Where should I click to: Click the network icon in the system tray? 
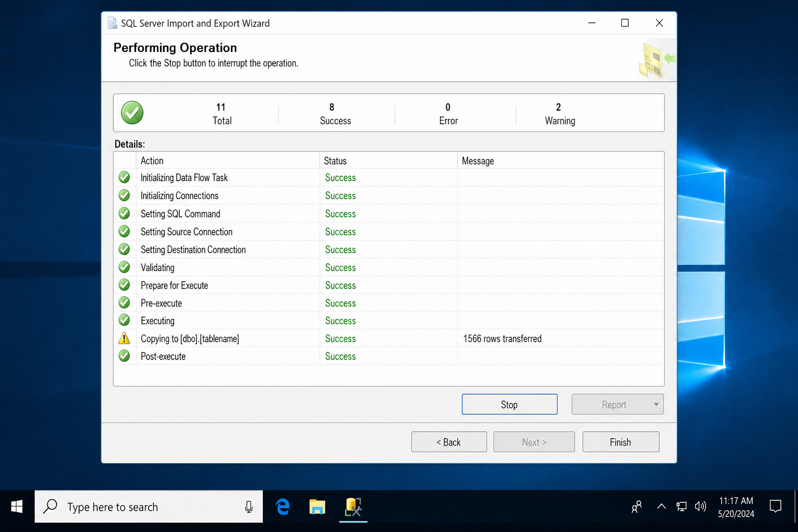coord(681,507)
